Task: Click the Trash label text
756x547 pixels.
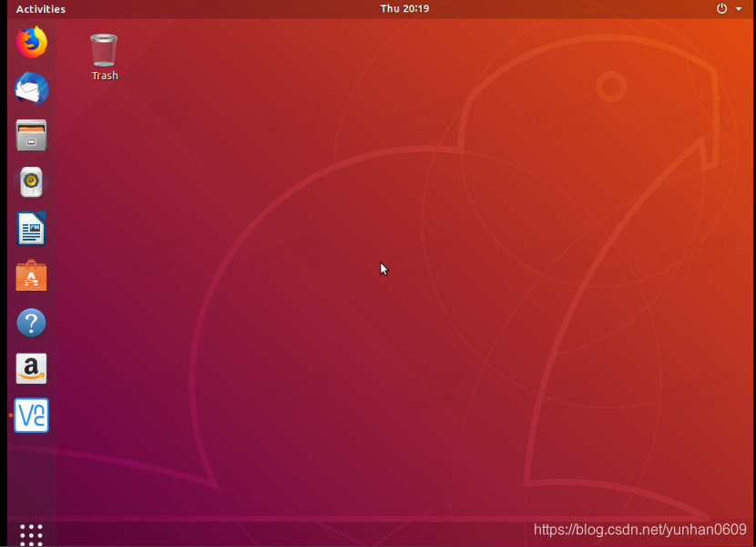Action: coord(105,76)
